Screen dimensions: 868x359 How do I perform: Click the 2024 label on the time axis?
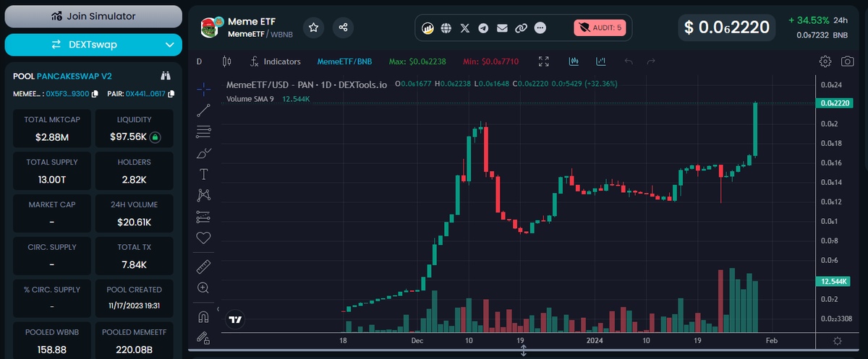[x=595, y=340]
